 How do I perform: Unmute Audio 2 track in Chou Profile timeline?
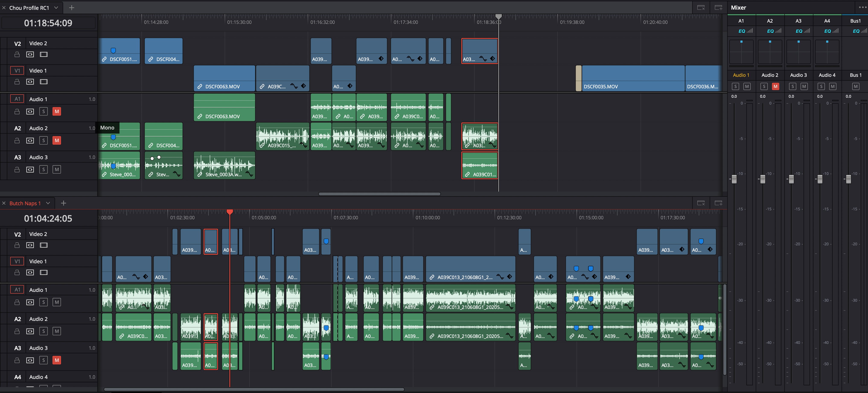(x=57, y=141)
